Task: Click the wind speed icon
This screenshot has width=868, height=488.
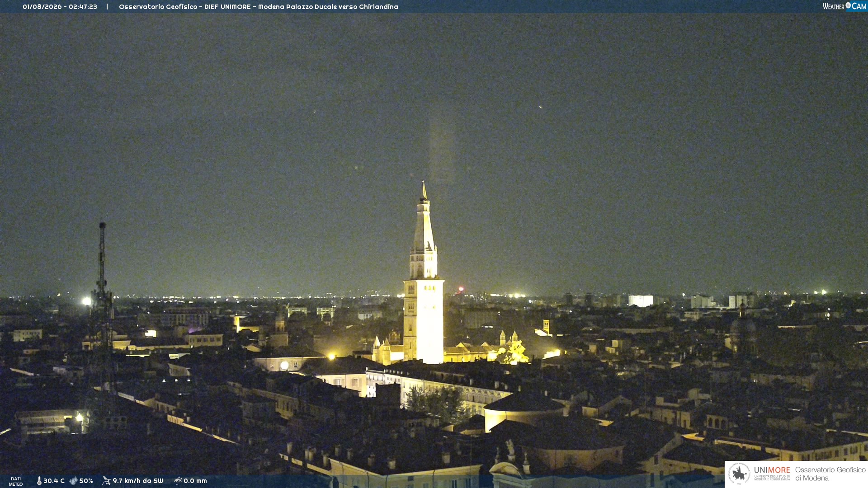Action: [x=106, y=481]
